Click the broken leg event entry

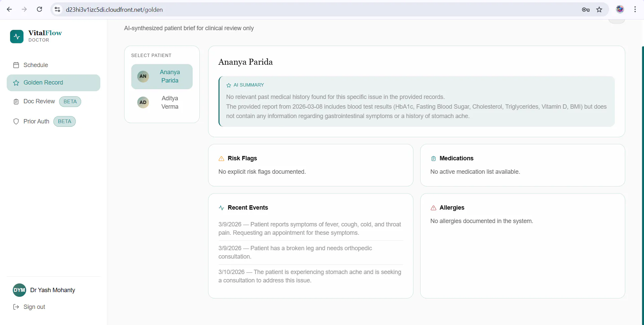tap(310, 252)
